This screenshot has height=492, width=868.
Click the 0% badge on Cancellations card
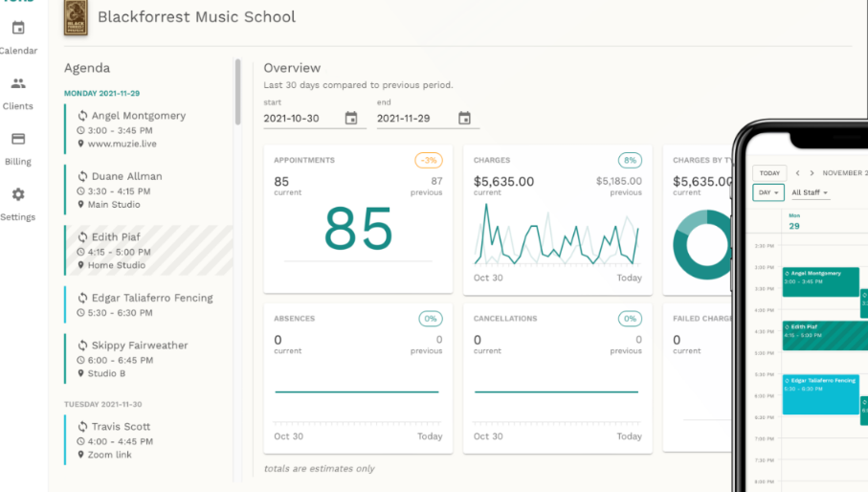coord(630,319)
